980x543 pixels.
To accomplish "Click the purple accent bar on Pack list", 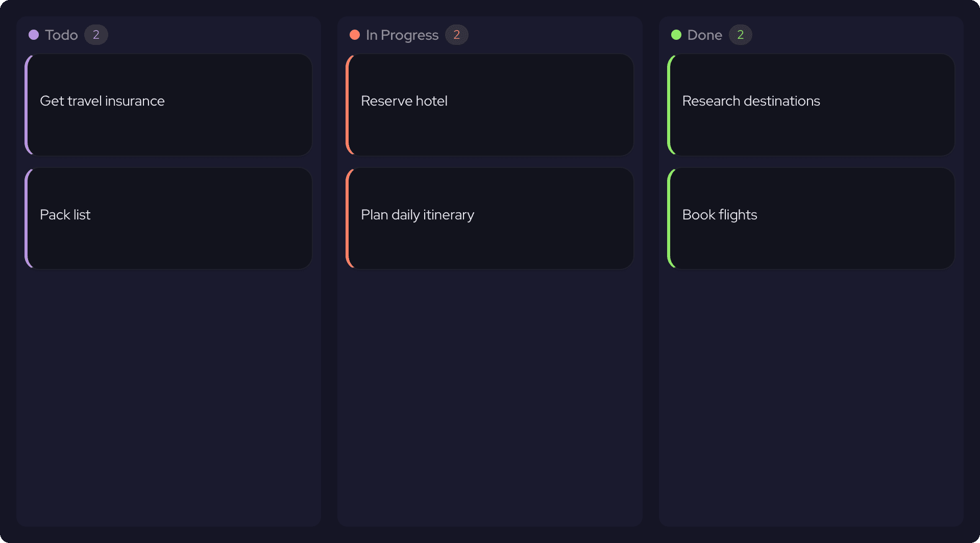I will point(29,218).
